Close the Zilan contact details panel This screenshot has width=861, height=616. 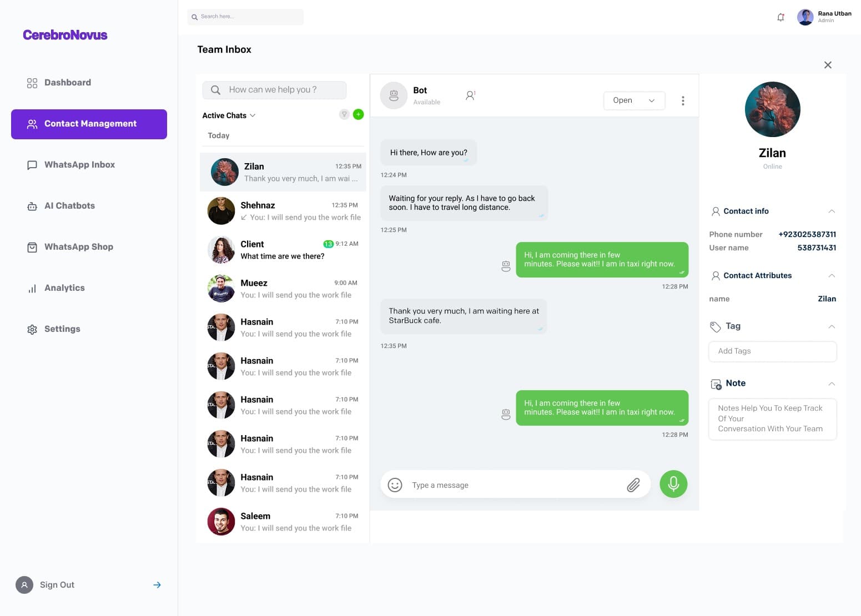(828, 65)
